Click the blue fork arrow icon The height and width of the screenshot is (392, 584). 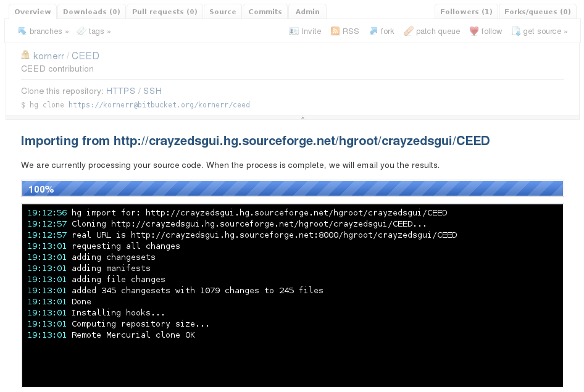coord(373,31)
